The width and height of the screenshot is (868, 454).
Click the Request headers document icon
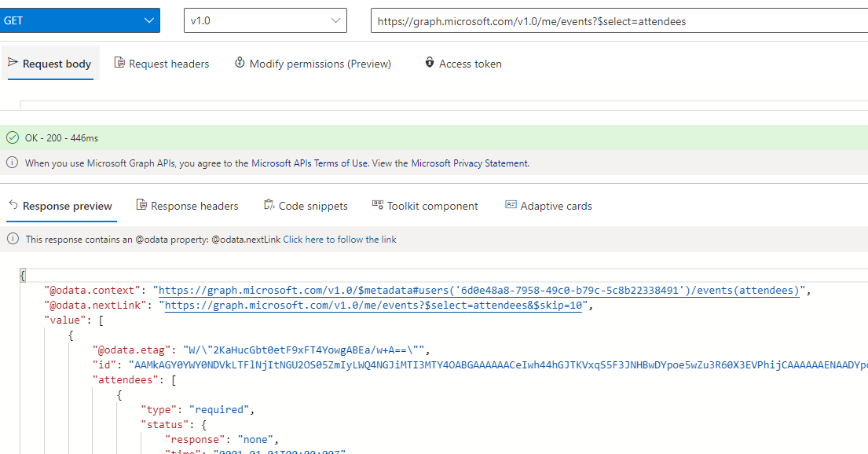119,62
